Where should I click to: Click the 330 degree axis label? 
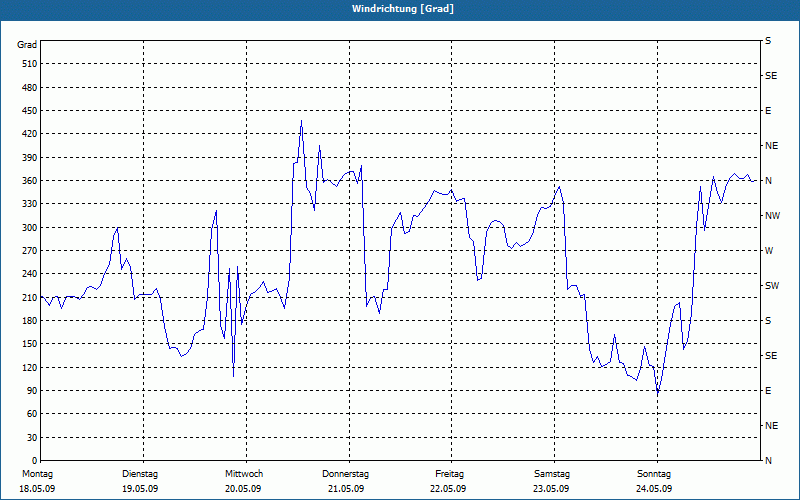click(x=30, y=204)
